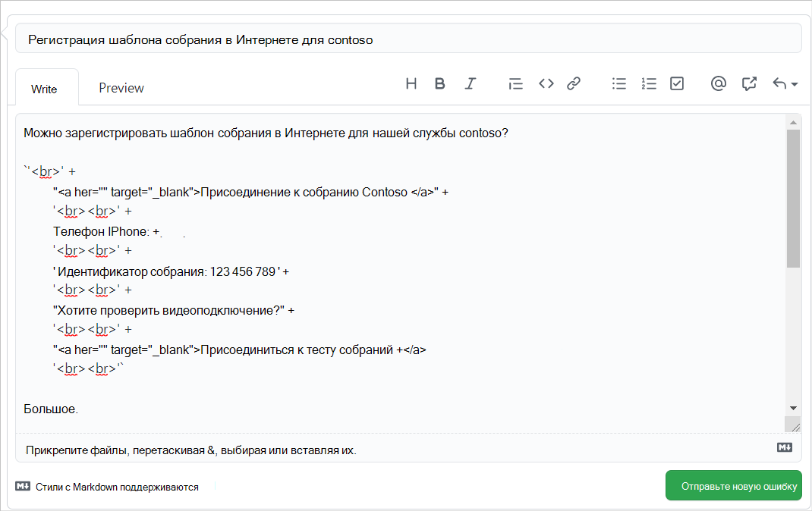Add a task list with the checkbox icon

click(x=677, y=83)
